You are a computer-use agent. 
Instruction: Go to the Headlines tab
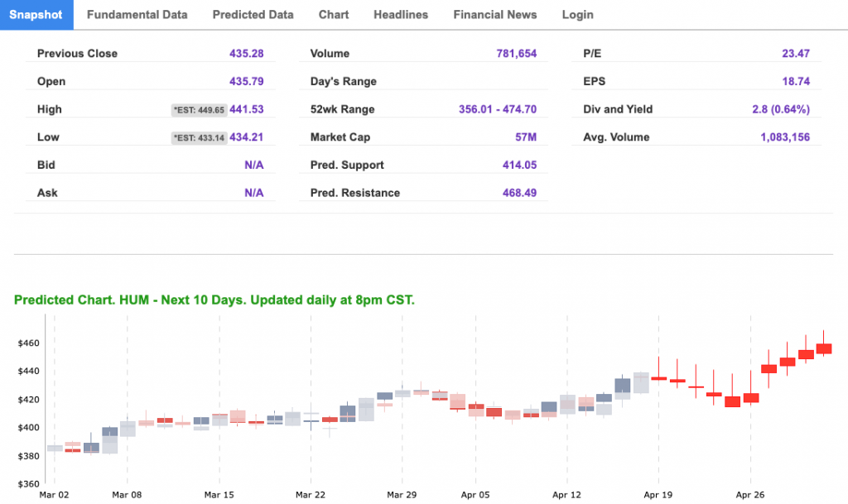point(401,15)
